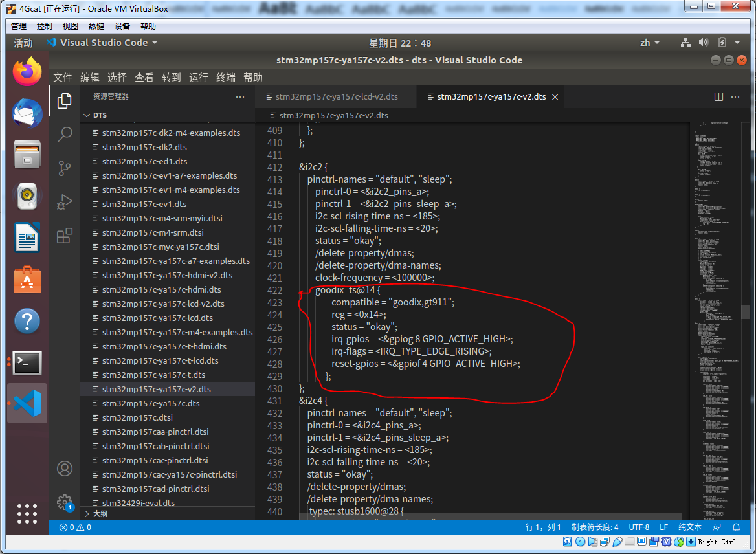Open VirtualBox 管理 menu

(19, 26)
